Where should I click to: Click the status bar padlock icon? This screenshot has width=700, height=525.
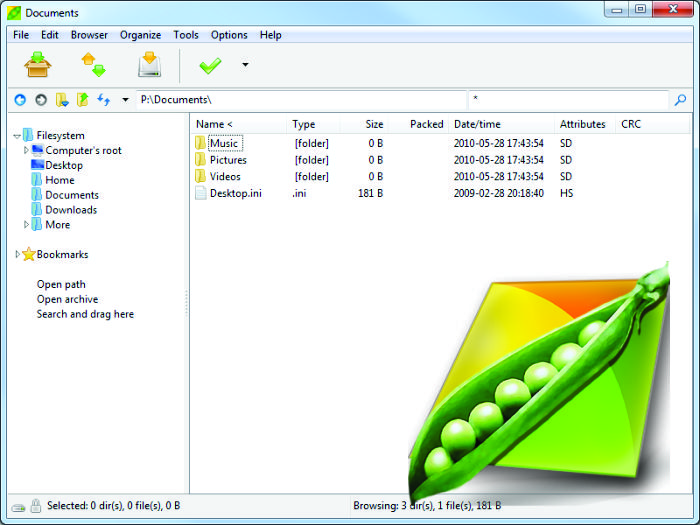[36, 506]
